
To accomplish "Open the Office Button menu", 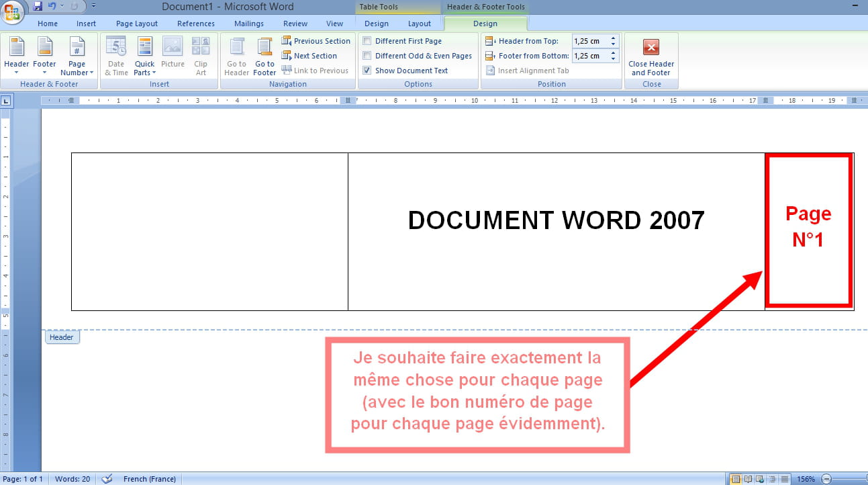I will 13,11.
